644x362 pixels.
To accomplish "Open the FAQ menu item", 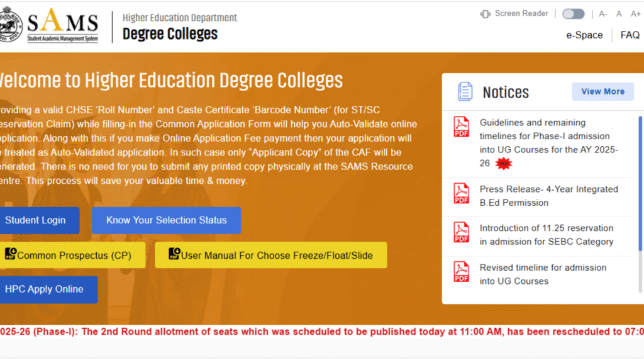I will (630, 35).
